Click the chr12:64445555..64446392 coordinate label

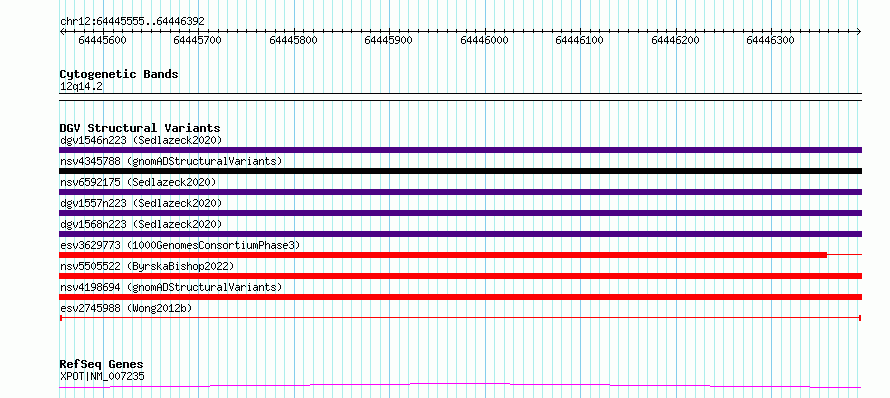[x=132, y=21]
